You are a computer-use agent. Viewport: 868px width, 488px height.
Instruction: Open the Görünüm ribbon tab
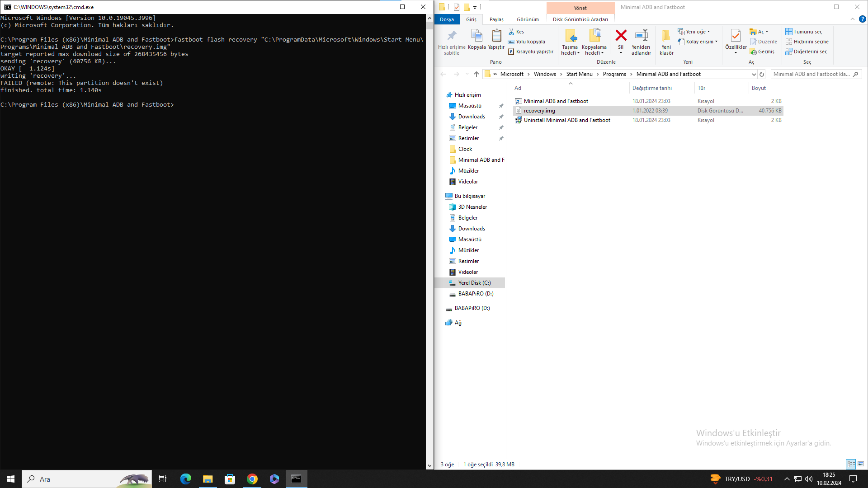tap(528, 19)
